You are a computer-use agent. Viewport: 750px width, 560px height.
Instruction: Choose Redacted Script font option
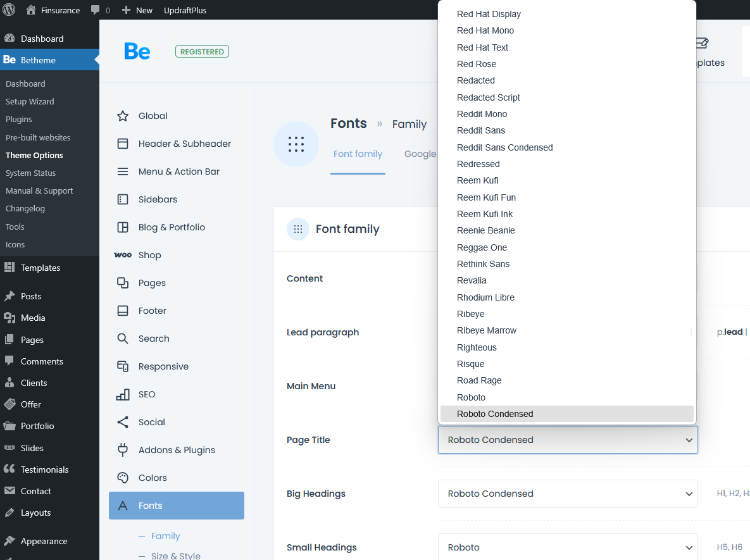567,97
